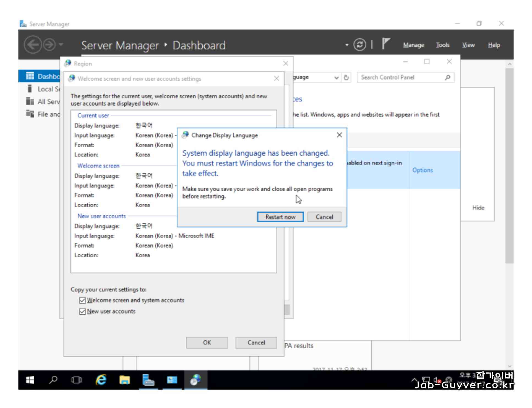Viewport: 532px width, 408px height.
Task: Open Internet Explorer from taskbar
Action: 101,380
